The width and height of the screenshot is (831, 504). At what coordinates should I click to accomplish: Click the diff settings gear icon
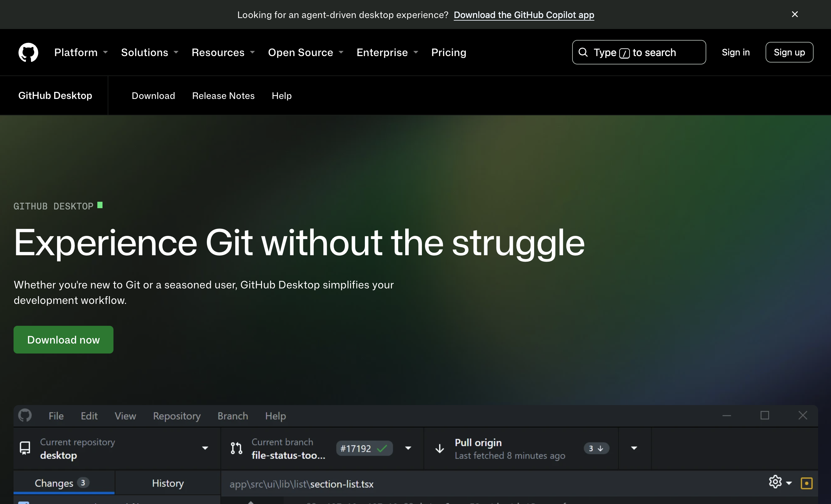coord(775,482)
